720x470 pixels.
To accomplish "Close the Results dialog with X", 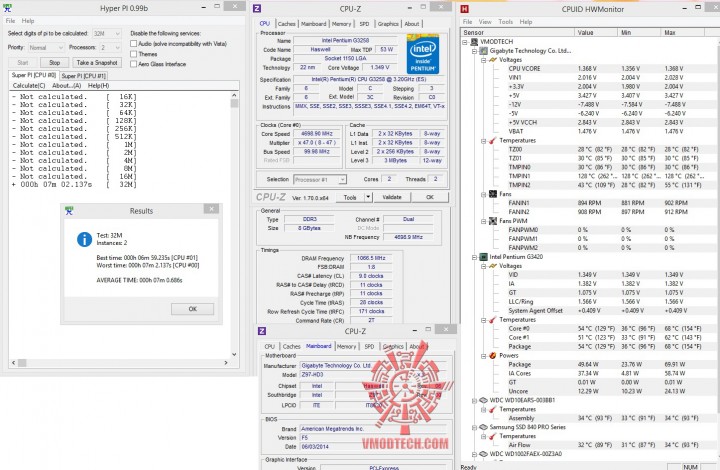I will click(211, 209).
